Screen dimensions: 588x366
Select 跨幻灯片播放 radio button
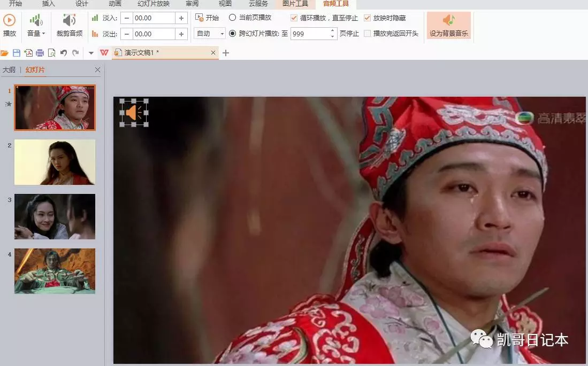(232, 33)
